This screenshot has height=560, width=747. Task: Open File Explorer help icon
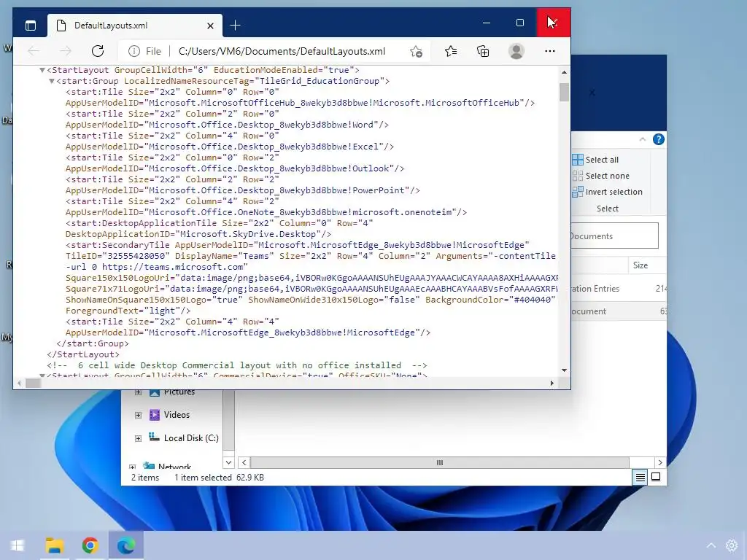(x=659, y=139)
